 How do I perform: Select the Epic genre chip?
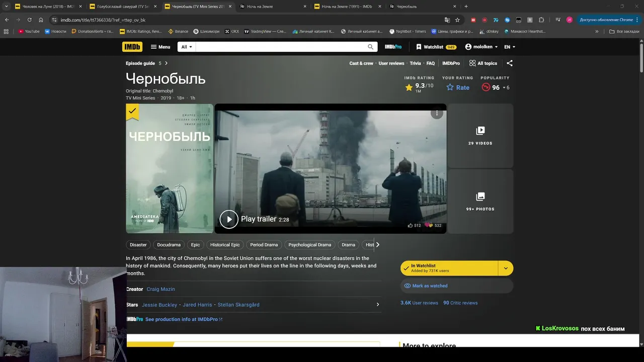click(x=195, y=245)
